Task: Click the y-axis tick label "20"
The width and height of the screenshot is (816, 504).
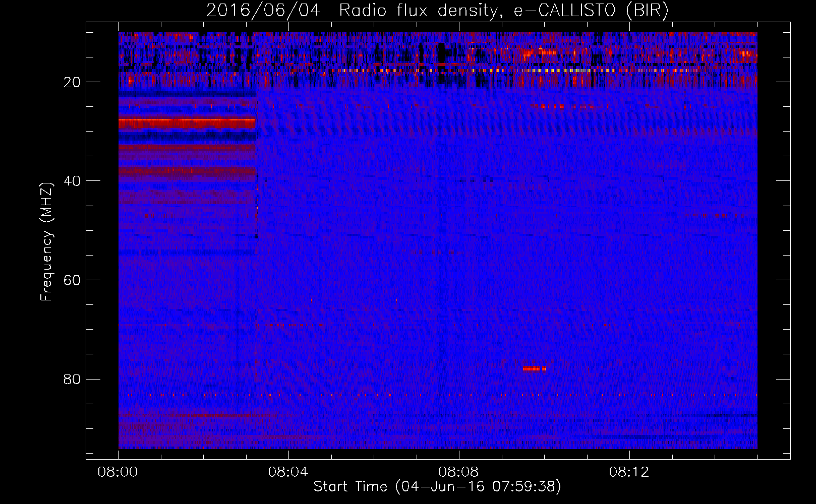Action: coord(73,82)
